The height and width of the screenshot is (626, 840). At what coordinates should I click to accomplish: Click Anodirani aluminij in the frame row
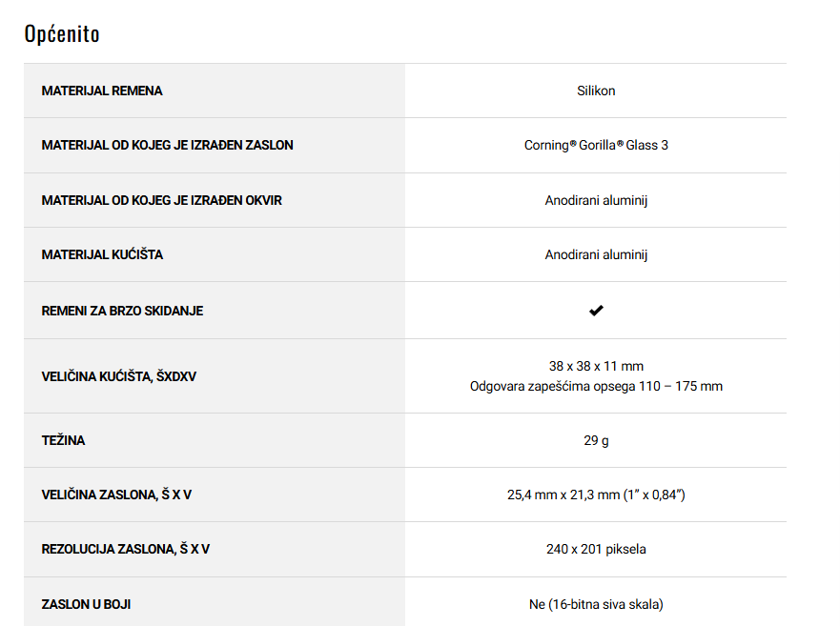pyautogui.click(x=596, y=200)
